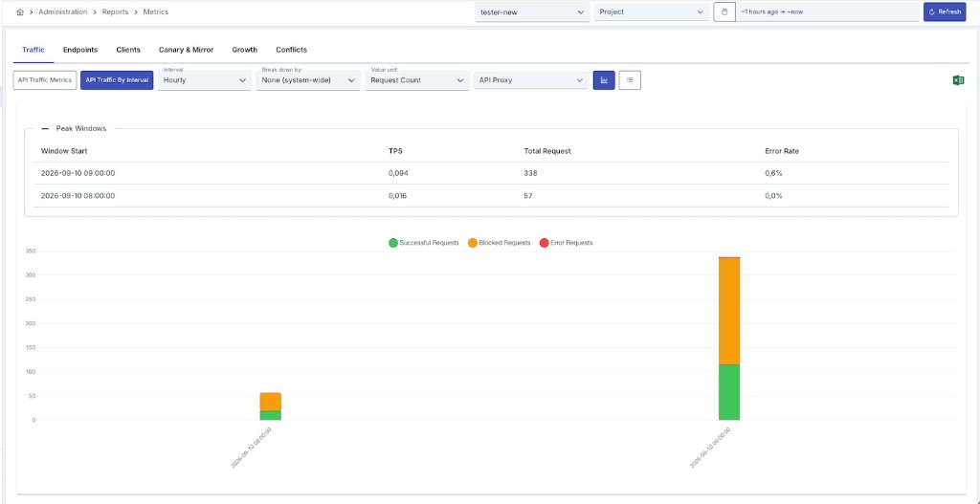The height and width of the screenshot is (504, 980).
Task: Click the Peak Windows title text
Action: coord(81,128)
